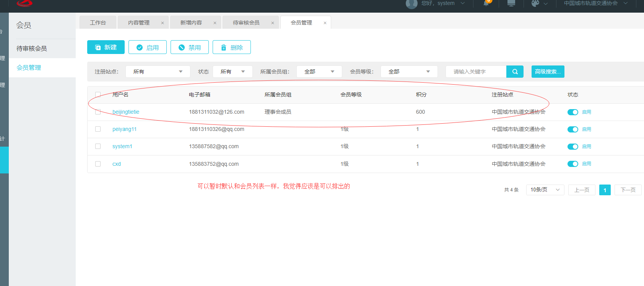Viewport: 644px width, 286px height.
Task: Click the 新建 button
Action: [x=106, y=47]
